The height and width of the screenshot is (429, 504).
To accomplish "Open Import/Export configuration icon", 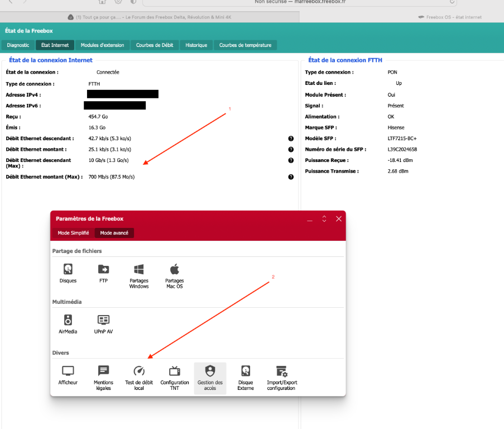I will pos(282,378).
